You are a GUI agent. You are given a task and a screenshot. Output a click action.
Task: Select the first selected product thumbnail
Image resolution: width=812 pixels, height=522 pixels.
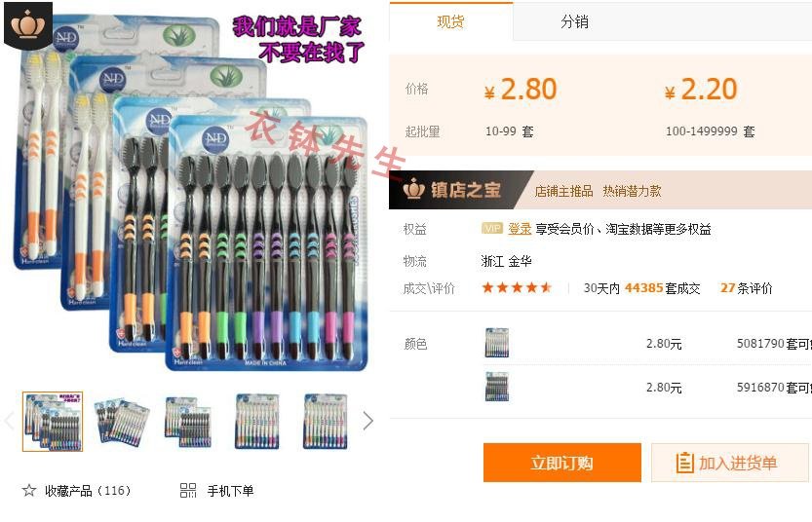point(53,421)
